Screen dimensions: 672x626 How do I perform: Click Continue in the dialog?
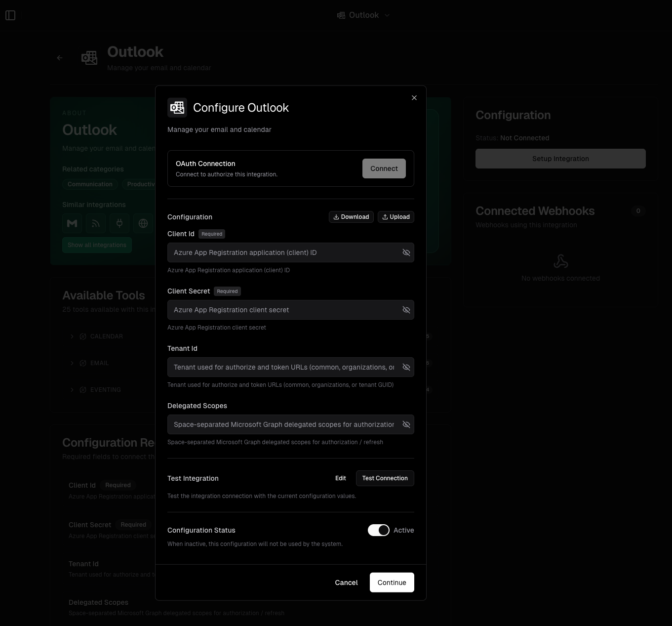coord(392,583)
